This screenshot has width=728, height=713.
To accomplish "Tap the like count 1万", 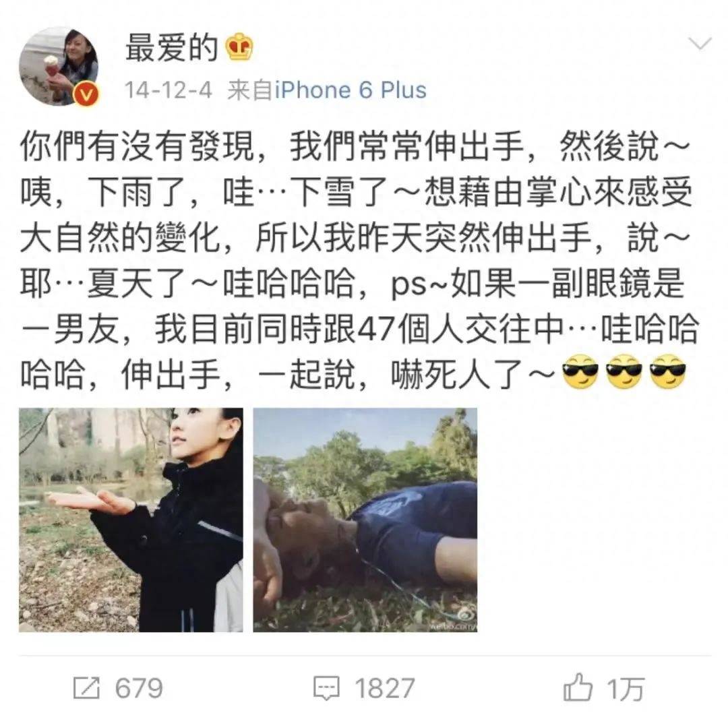I will [626, 689].
